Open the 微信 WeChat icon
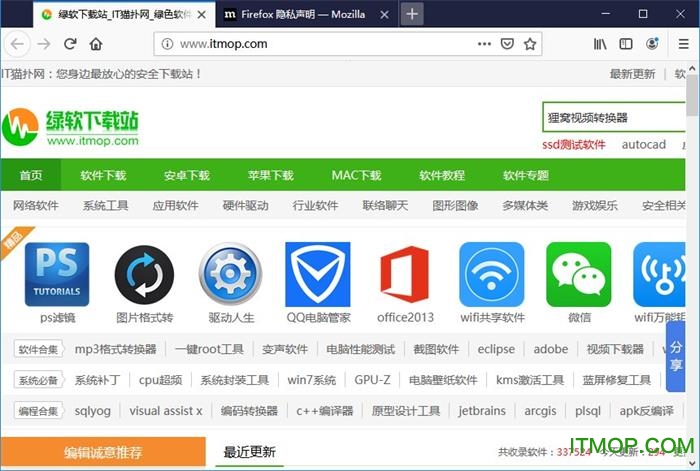Image resolution: width=700 pixels, height=471 pixels. 579,274
